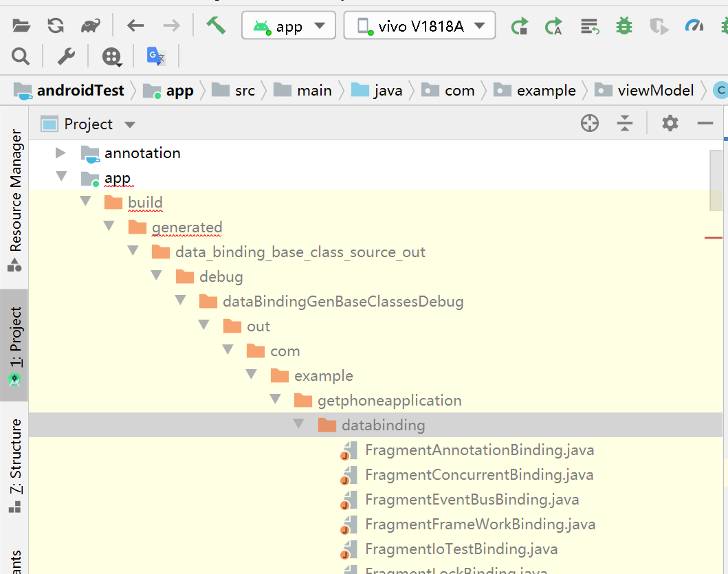Click Select Opened File crosshair icon
Screen dimensions: 728x574
[x=590, y=124]
